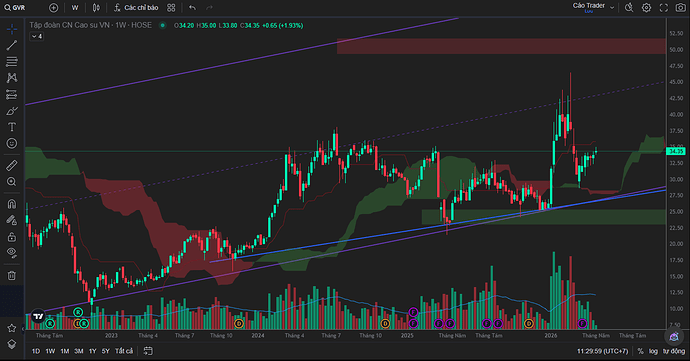Screen dimensions: 690x361
Task: Set range to 1Y
Action: pos(92,351)
